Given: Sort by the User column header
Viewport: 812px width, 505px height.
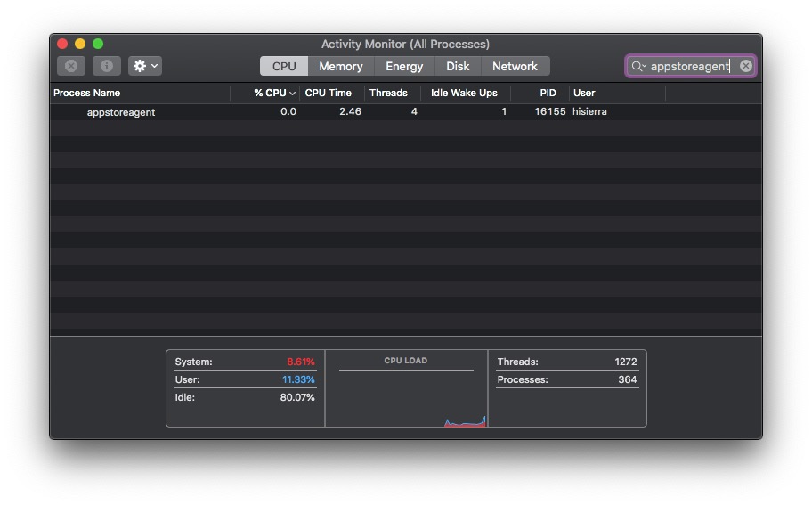Looking at the screenshot, I should coord(617,93).
